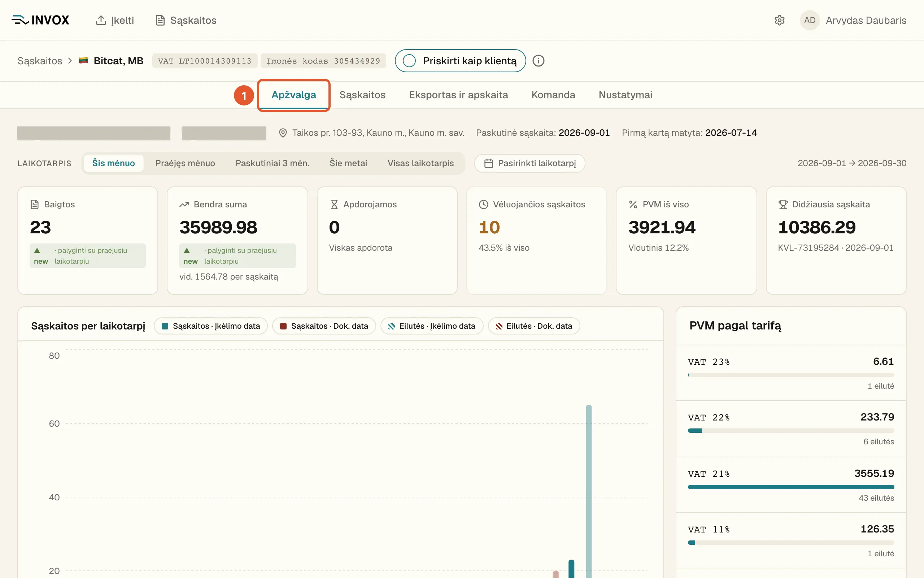This screenshot has height=578, width=924.
Task: Click the calendar icon in Pasirinkti laikotarpį
Action: click(488, 164)
